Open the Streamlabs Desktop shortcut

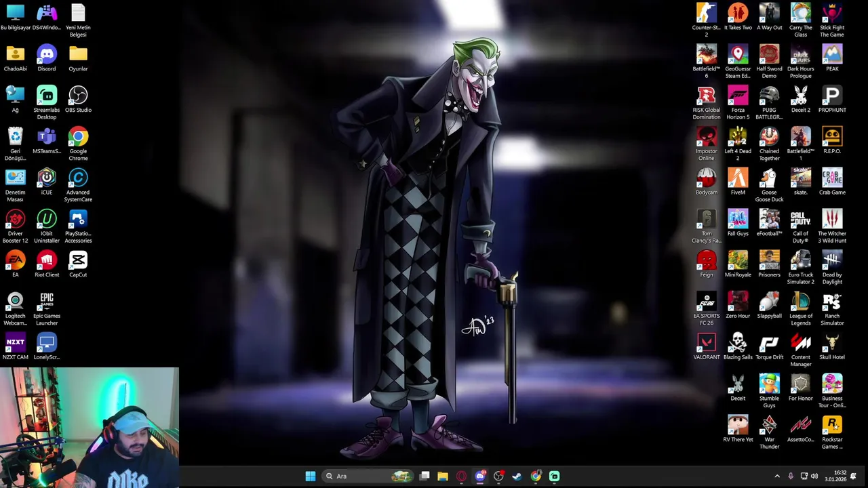click(47, 96)
